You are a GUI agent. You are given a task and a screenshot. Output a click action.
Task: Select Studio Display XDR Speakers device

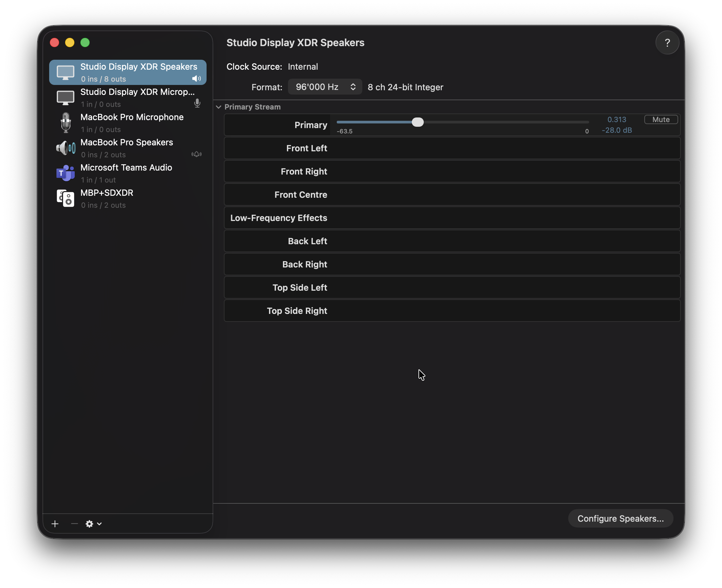pos(128,72)
